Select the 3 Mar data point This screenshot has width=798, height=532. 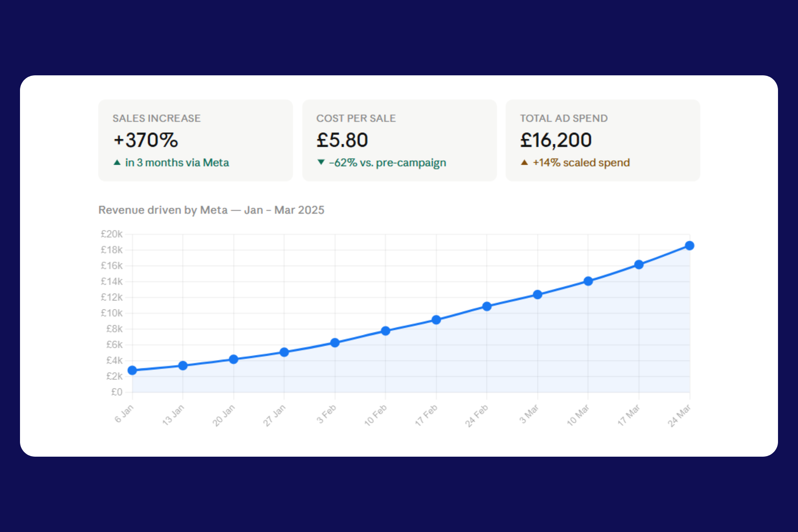tap(538, 295)
